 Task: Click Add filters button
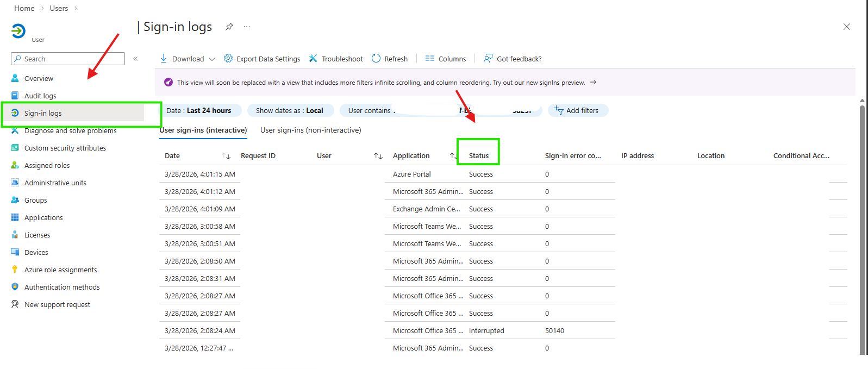pyautogui.click(x=578, y=110)
